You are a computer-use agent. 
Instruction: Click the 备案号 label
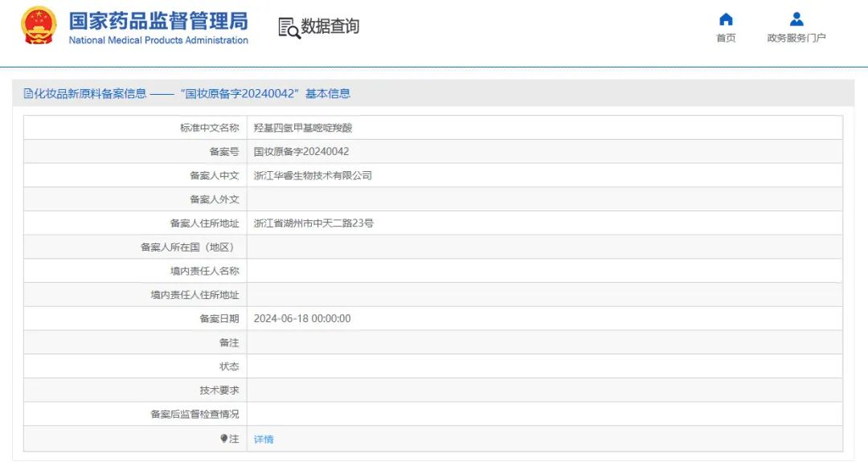pyautogui.click(x=224, y=152)
